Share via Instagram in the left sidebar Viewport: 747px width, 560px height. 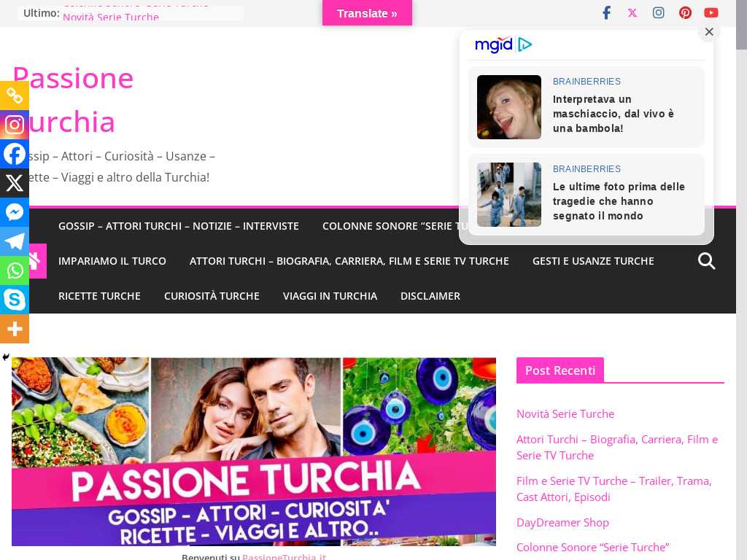pos(15,125)
